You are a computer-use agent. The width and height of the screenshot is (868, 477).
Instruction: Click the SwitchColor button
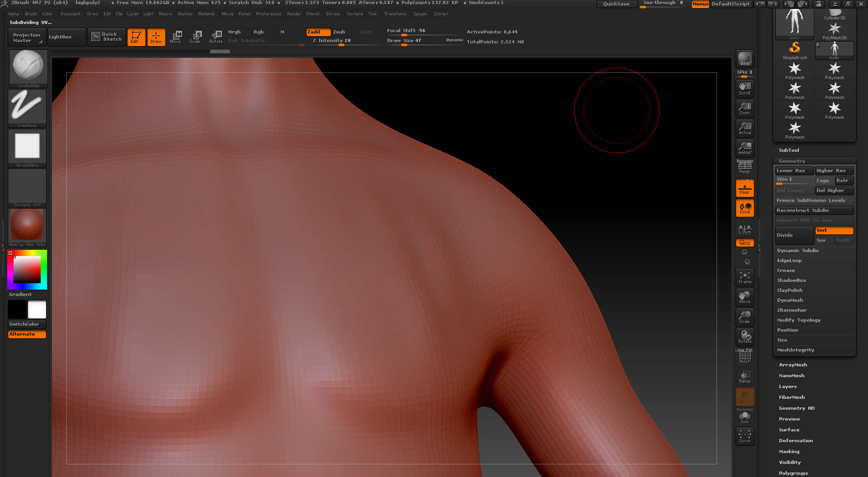point(27,324)
